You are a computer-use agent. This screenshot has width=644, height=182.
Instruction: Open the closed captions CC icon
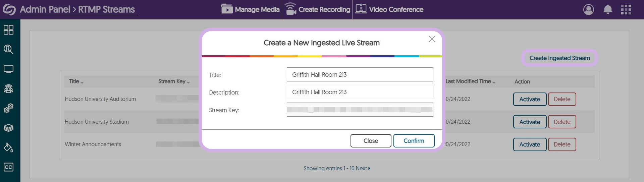8,167
